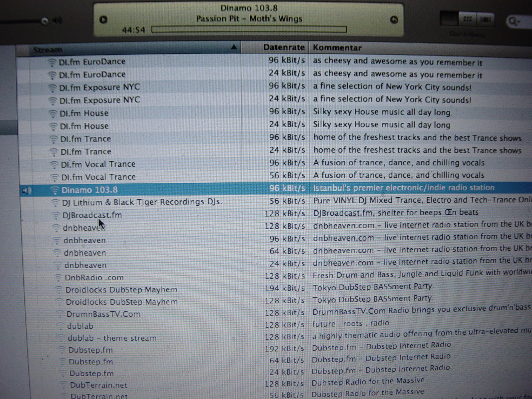Select the dublab - theme stream row
Image resolution: width=532 pixels, height=399 pixels.
tap(112, 338)
